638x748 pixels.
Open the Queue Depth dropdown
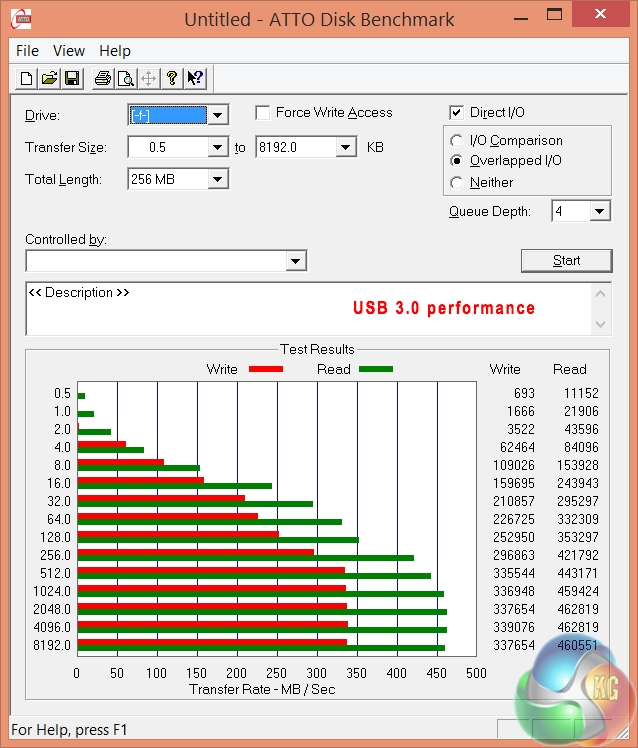(x=600, y=211)
